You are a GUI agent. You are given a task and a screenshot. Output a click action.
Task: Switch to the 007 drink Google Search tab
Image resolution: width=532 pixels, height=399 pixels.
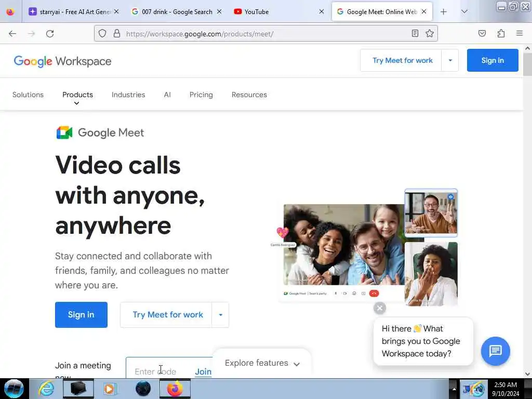pos(177,12)
